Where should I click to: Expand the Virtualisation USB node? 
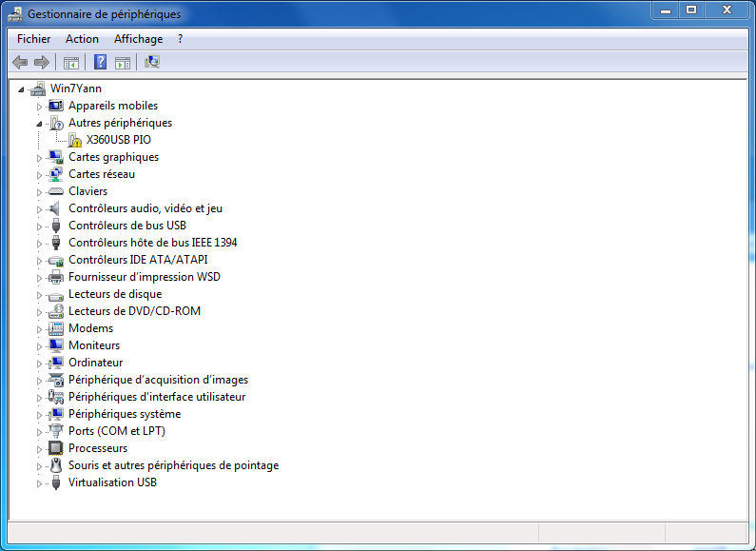click(x=39, y=483)
